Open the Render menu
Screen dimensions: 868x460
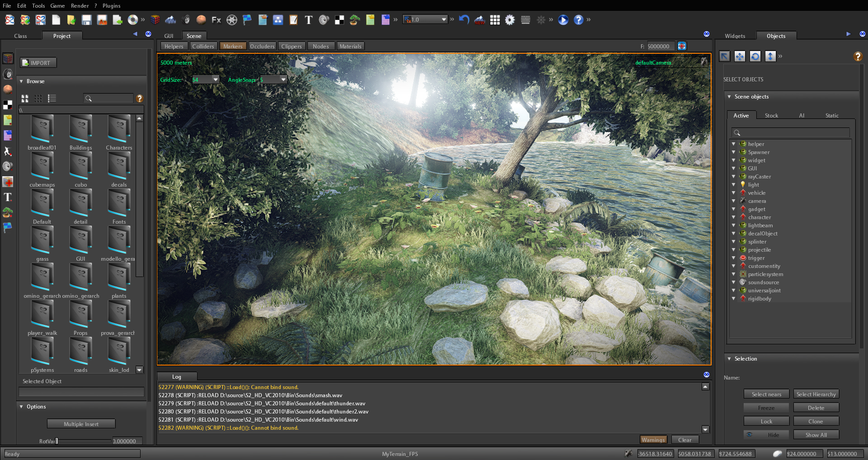[80, 6]
